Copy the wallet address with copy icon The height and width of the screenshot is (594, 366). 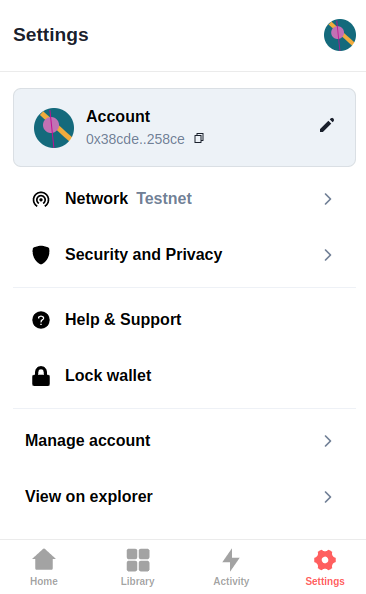(x=199, y=138)
